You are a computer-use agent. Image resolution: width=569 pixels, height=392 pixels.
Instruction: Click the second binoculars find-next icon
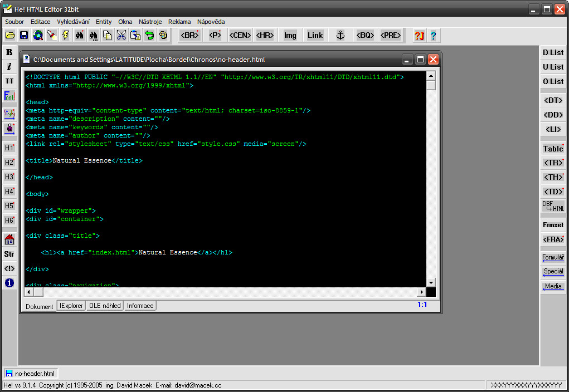(93, 35)
